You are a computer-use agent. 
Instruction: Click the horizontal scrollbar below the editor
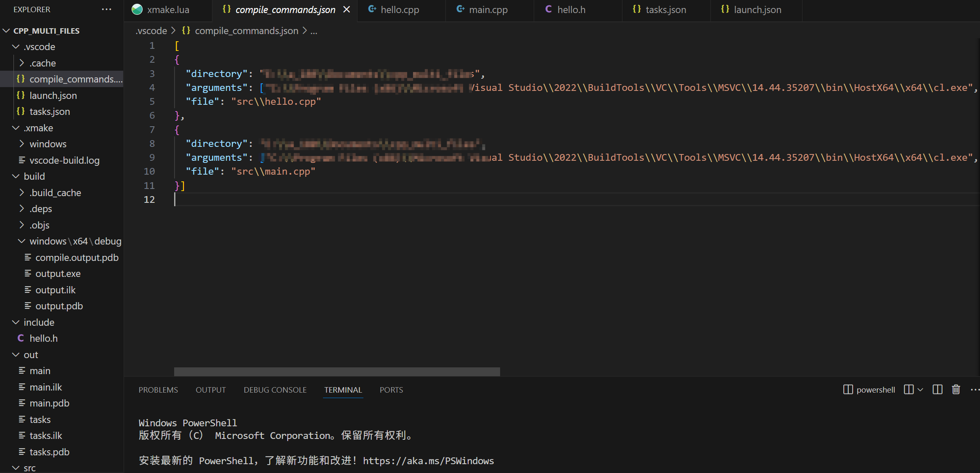(x=336, y=372)
